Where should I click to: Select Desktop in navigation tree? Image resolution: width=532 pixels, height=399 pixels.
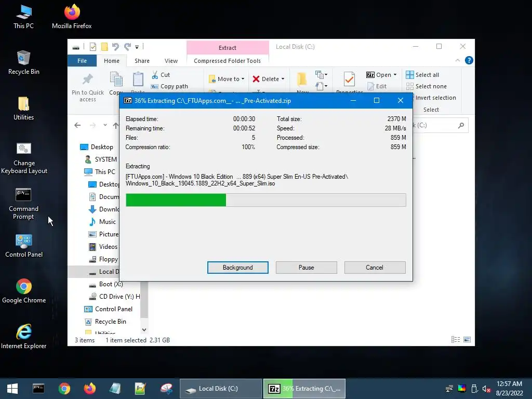(x=96, y=147)
